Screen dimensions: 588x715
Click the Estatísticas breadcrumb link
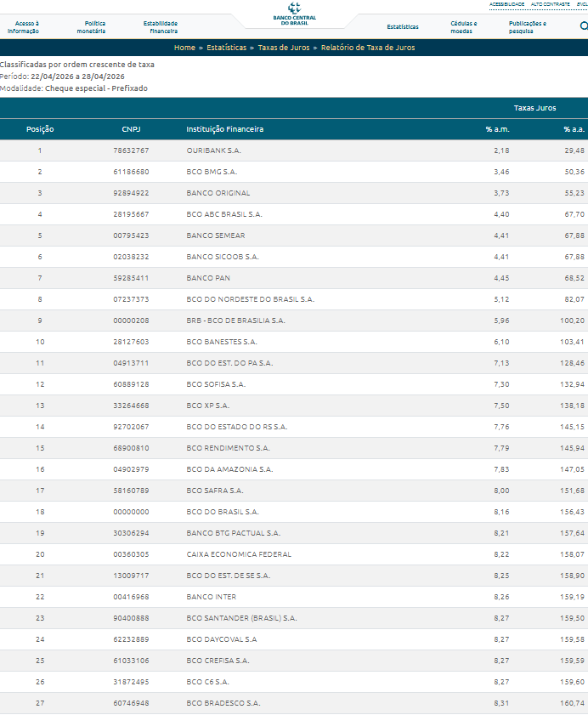[227, 48]
